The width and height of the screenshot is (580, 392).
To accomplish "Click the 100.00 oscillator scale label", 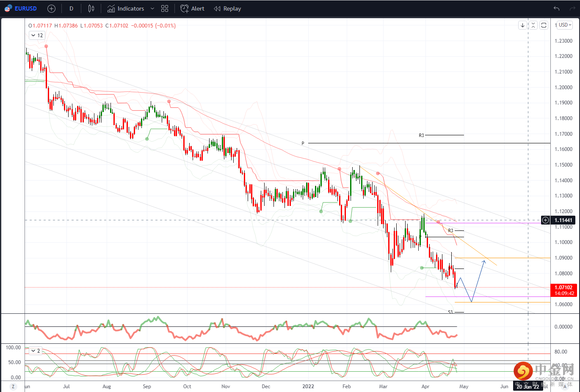I will coord(13,348).
